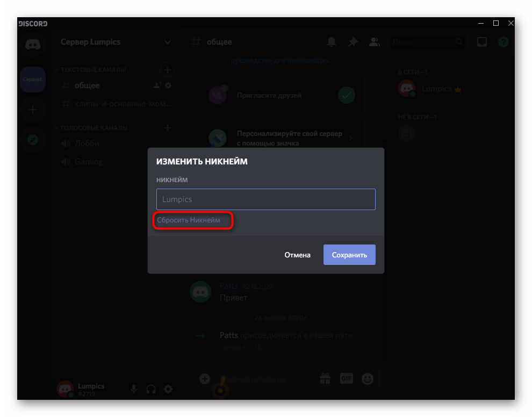Toggle microphone mute

tap(134, 389)
